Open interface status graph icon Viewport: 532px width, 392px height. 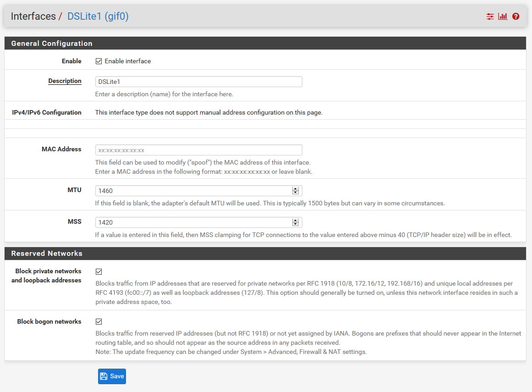pos(503,17)
